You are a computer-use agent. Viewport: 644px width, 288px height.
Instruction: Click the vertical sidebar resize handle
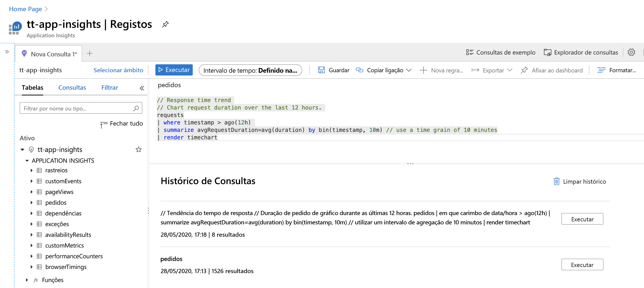tap(148, 211)
